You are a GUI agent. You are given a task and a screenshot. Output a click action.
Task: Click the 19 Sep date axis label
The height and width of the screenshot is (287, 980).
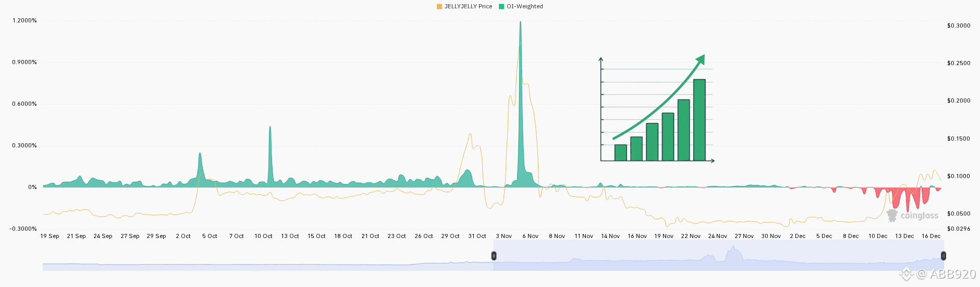click(50, 236)
